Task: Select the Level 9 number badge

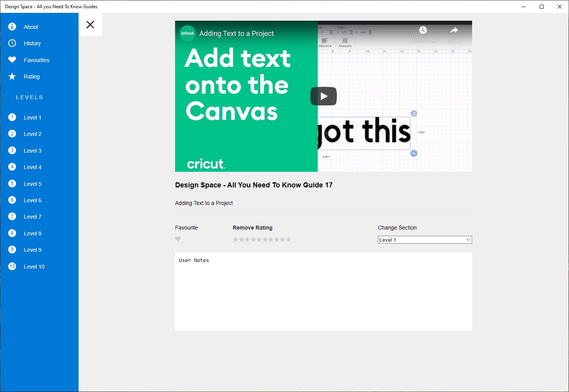Action: [12, 250]
